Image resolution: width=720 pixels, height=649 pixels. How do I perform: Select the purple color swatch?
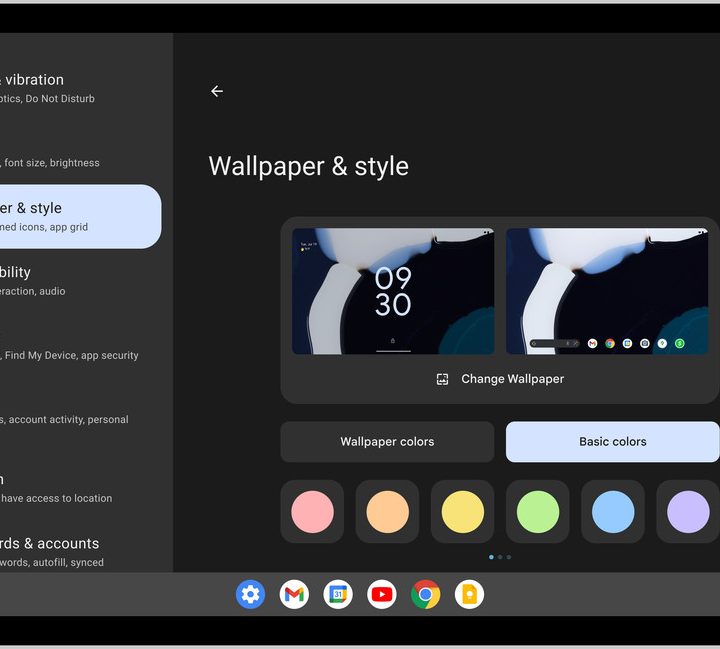tap(688, 512)
